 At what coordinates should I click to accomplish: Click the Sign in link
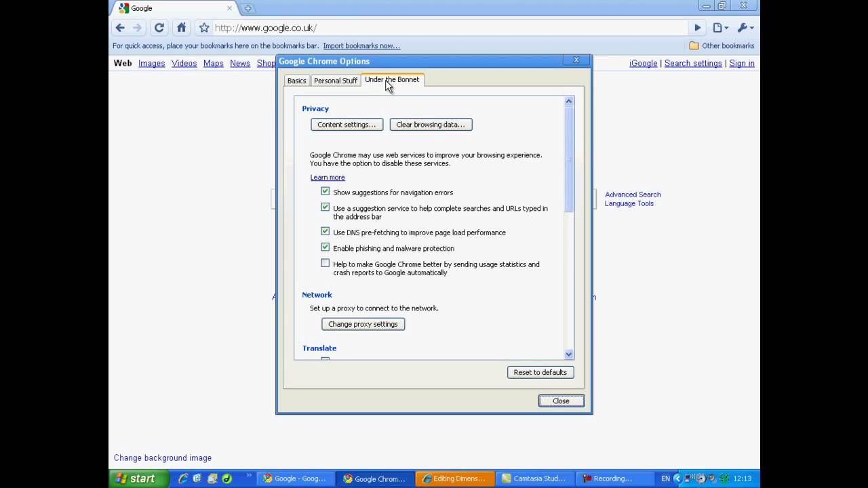pos(742,63)
